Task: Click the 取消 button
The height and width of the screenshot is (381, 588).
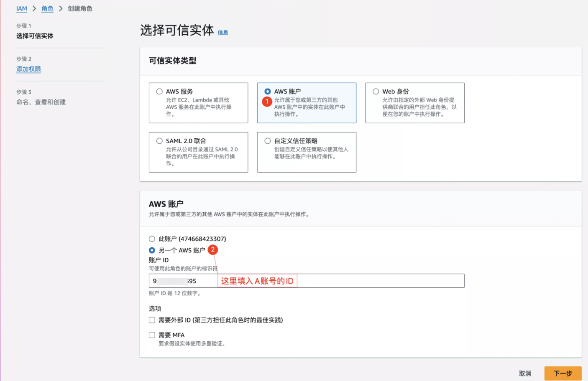Action: click(x=525, y=373)
